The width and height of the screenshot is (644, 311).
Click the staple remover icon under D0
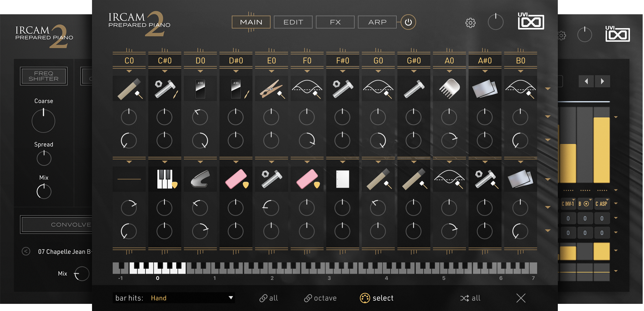coord(200,179)
